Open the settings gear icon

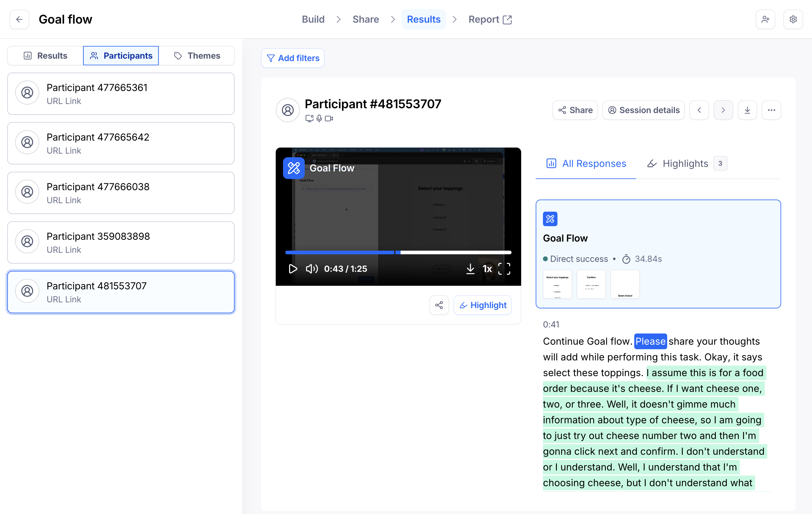793,19
